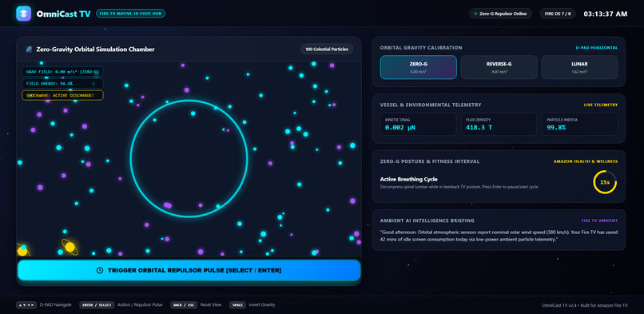Click the Flux Density value 418.3 T
644x314 pixels.
click(479, 128)
